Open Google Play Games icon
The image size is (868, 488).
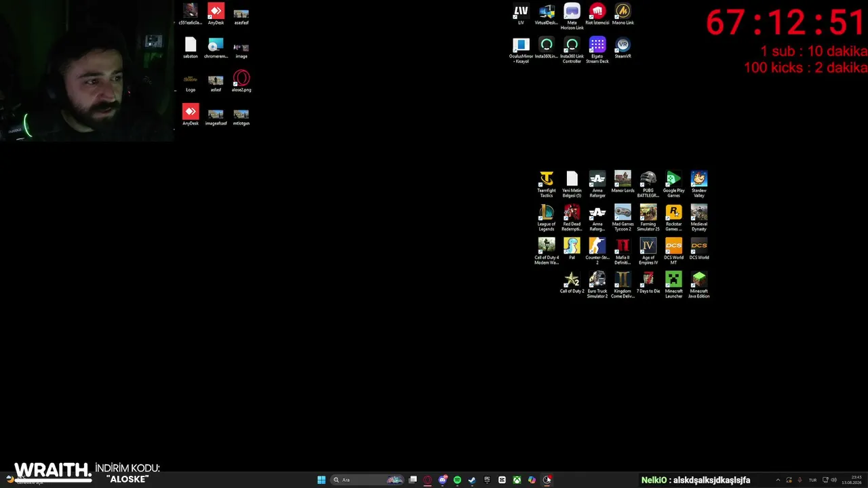click(x=673, y=184)
